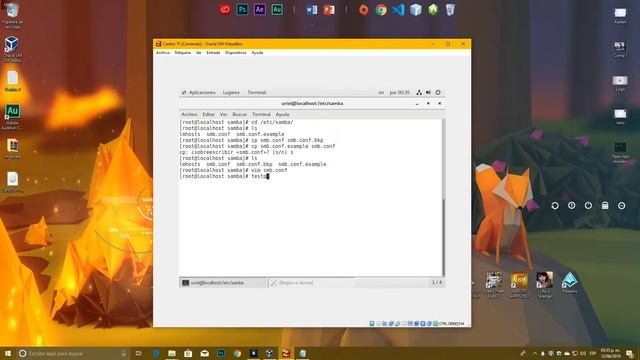Click the desktop widget clipboard icon

click(x=605, y=206)
